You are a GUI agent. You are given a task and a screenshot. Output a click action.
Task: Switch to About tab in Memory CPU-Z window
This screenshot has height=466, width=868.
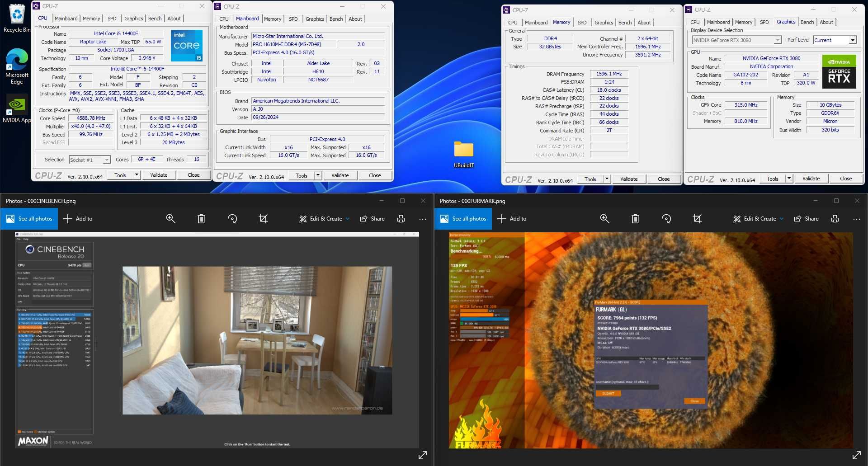tap(644, 23)
